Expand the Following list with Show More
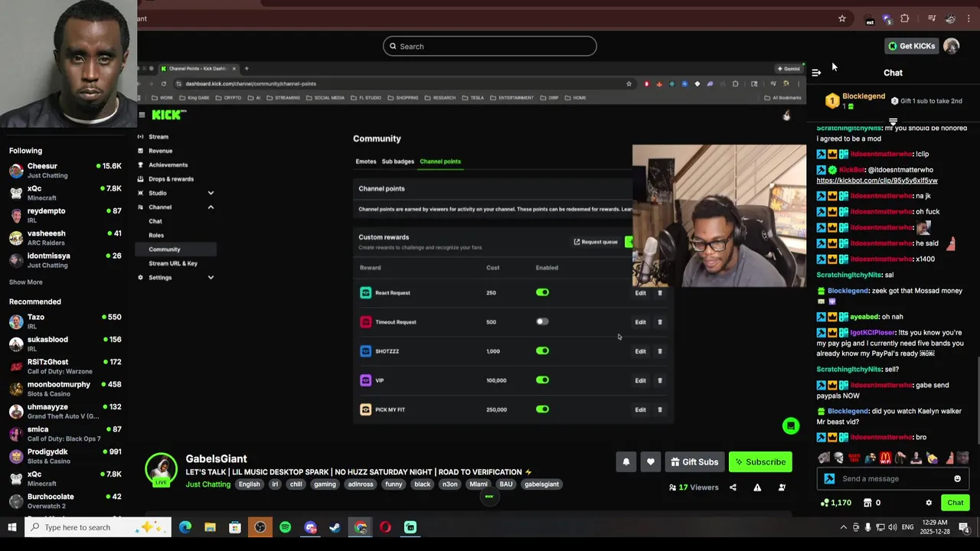Image resolution: width=980 pixels, height=551 pixels. point(26,282)
